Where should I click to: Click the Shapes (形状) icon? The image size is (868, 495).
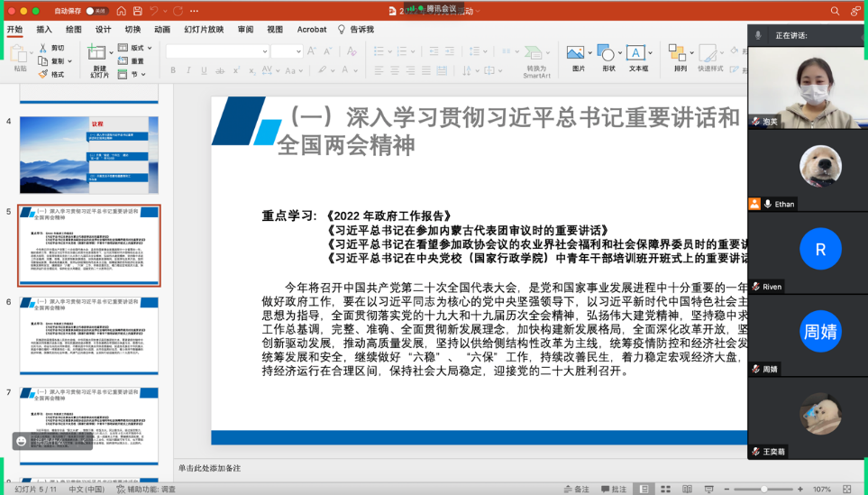608,54
